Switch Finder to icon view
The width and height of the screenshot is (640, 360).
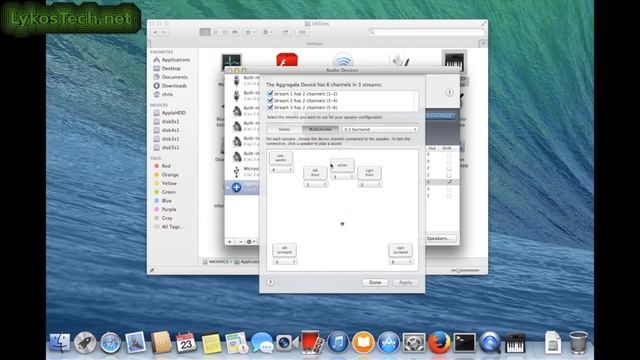tap(205, 32)
